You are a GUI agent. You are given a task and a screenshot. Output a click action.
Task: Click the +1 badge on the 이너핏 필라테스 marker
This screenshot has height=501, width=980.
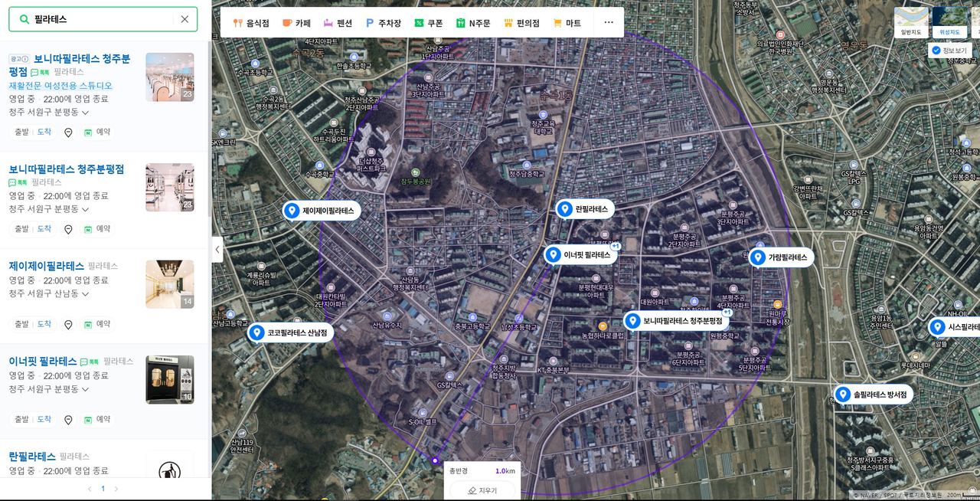pos(616,246)
